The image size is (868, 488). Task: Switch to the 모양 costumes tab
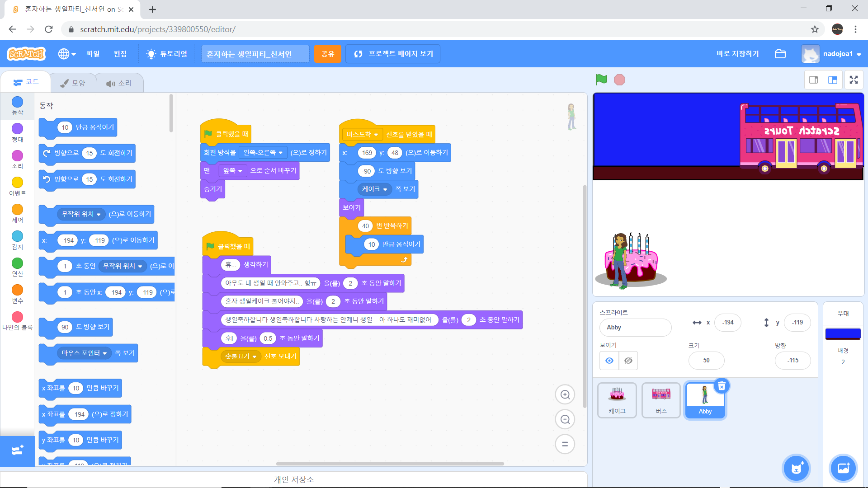coord(73,83)
